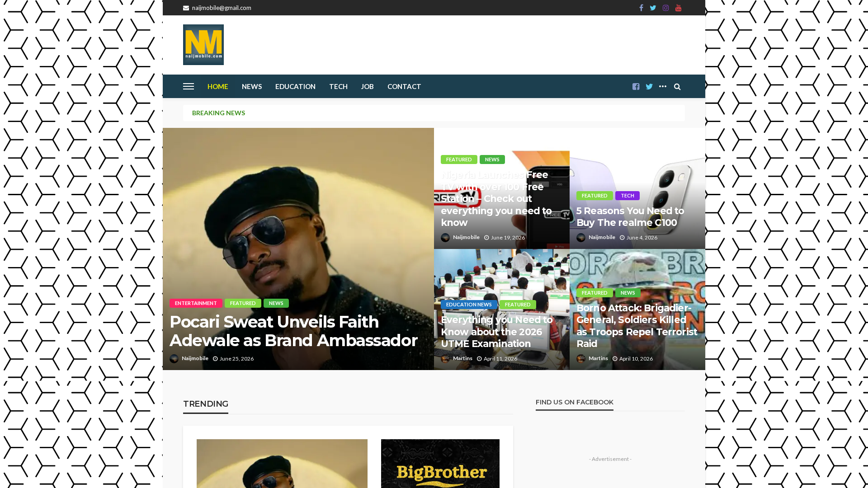The image size is (868, 488).
Task: Click the envelope email icon
Action: coord(186,8)
